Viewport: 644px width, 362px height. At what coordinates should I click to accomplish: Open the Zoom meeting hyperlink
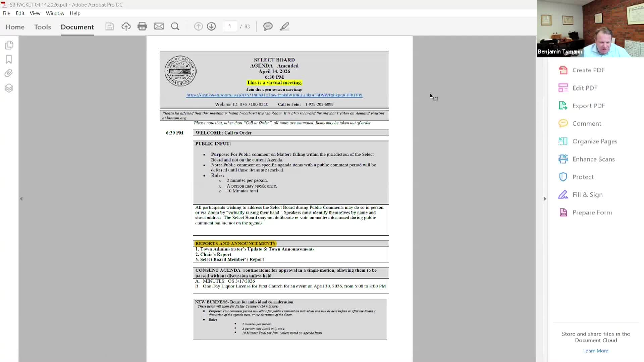coord(274,95)
